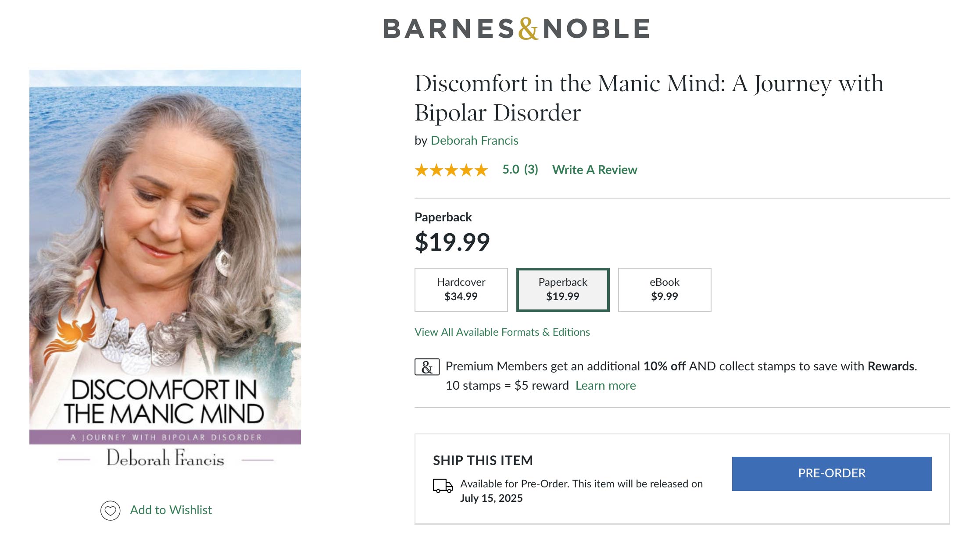Expand View All Available Formats & Editions
The height and width of the screenshot is (540, 980).
pyautogui.click(x=502, y=332)
